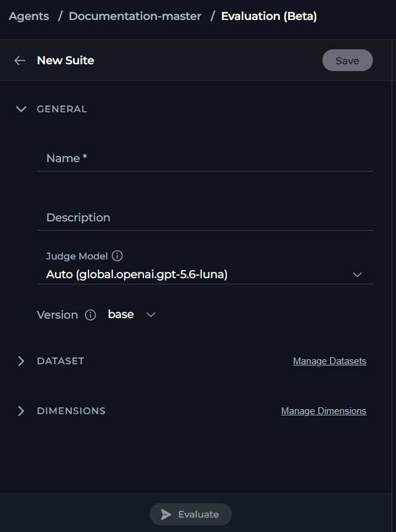The width and height of the screenshot is (396, 532).
Task: Open the Judge Model dropdown
Action: (x=205, y=274)
